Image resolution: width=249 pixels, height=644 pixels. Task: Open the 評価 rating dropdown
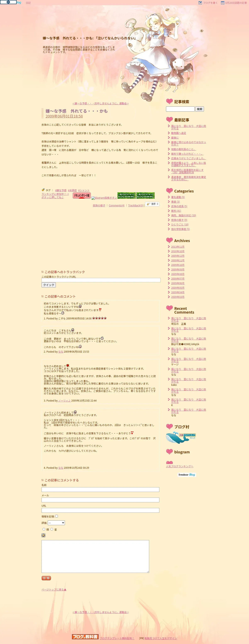tap(56, 523)
